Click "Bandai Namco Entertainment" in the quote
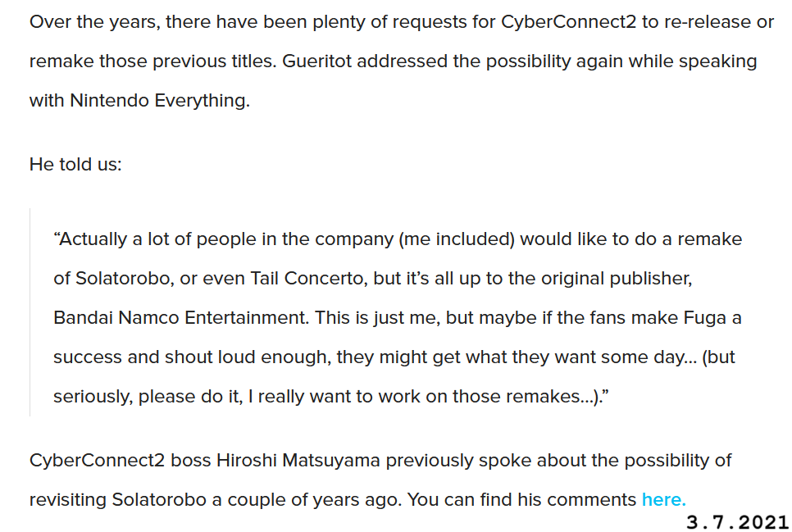The height and width of the screenshot is (532, 792). pos(180,318)
